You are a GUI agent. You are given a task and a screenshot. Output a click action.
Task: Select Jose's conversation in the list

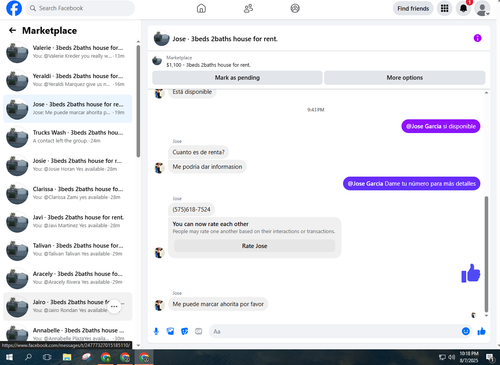click(68, 109)
